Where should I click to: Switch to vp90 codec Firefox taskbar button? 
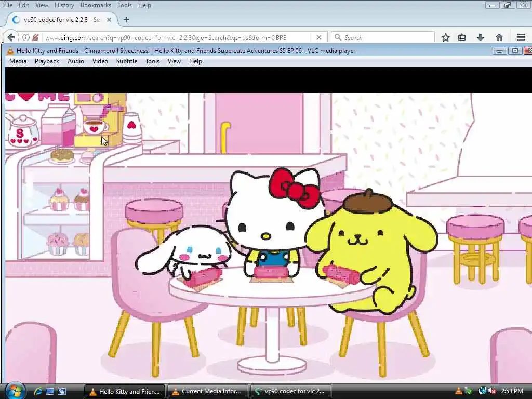coord(290,391)
